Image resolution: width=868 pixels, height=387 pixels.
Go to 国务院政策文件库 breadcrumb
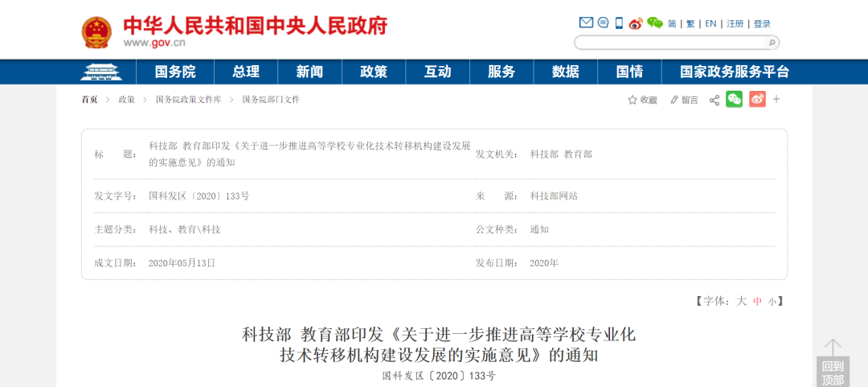point(188,100)
